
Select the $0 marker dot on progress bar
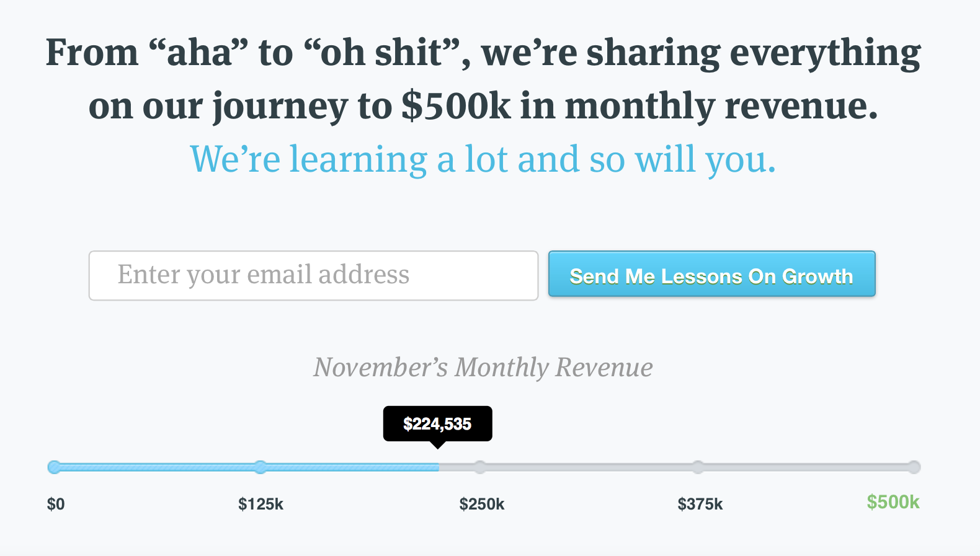tap(55, 467)
